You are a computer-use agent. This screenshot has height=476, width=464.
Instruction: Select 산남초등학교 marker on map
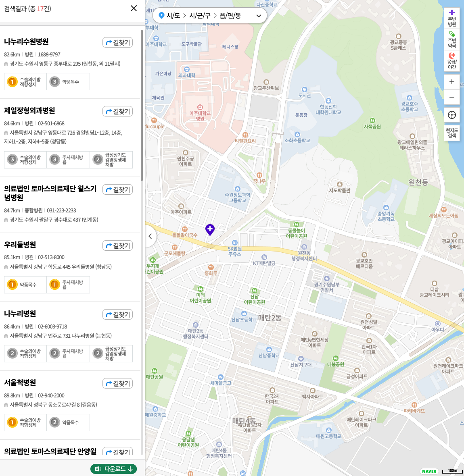pyautogui.click(x=244, y=313)
